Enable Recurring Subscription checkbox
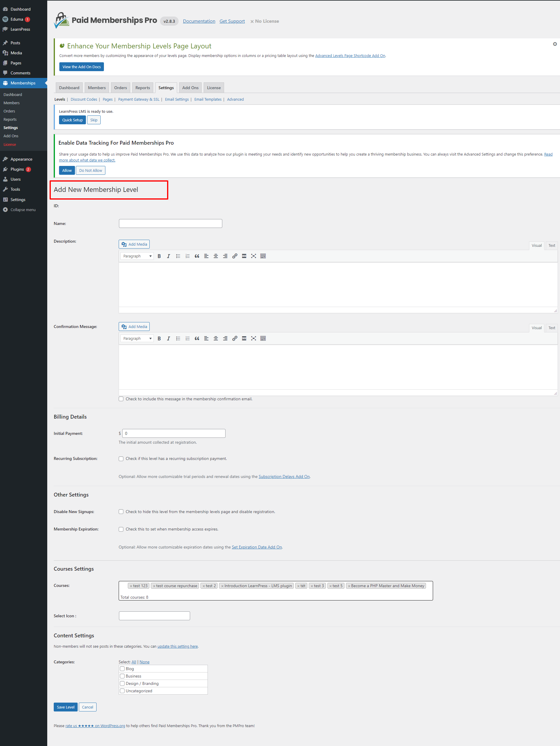Viewport: 560px width, 746px height. point(121,459)
